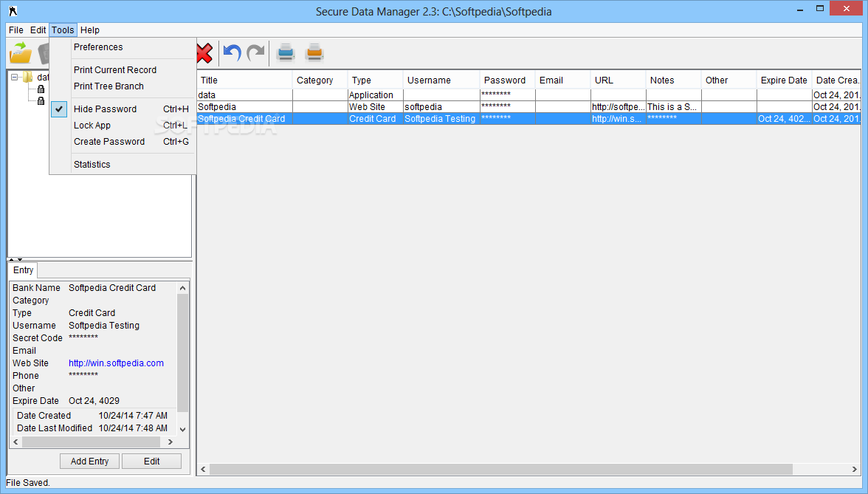Open the Edit menu

[38, 30]
